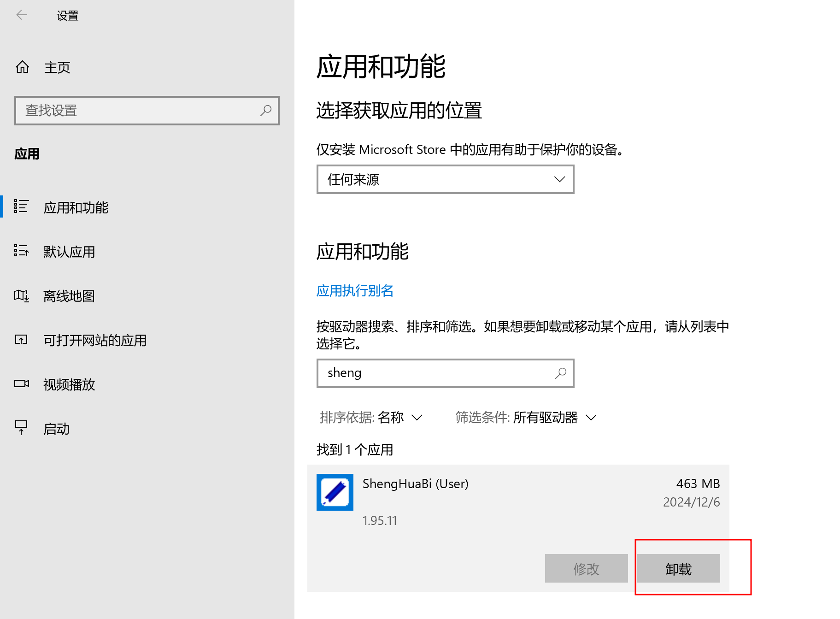This screenshot has width=840, height=619.
Task: Select 默认应用 in the sidebar menu
Action: click(69, 252)
